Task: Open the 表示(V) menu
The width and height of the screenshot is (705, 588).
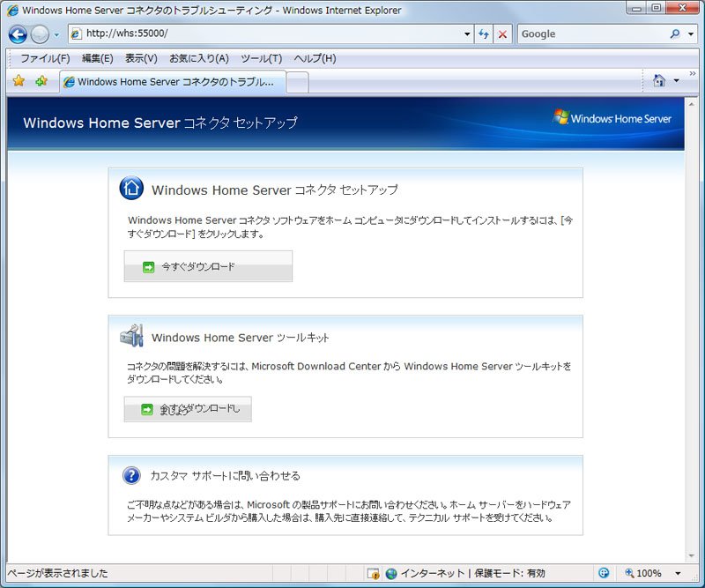Action: [x=141, y=58]
